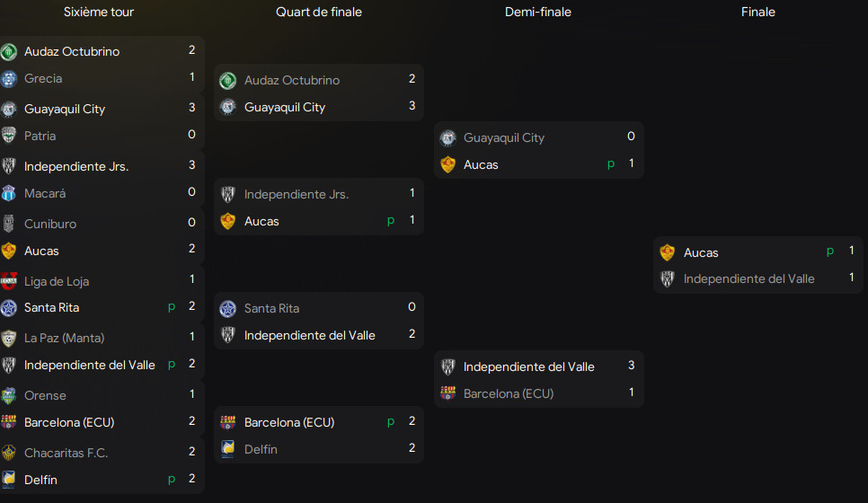Click the Finale column header

pyautogui.click(x=758, y=12)
